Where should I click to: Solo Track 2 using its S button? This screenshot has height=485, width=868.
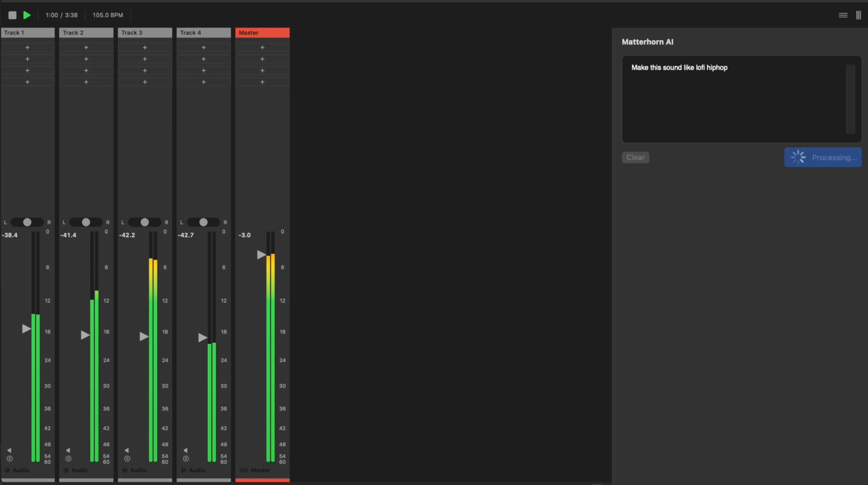click(68, 459)
